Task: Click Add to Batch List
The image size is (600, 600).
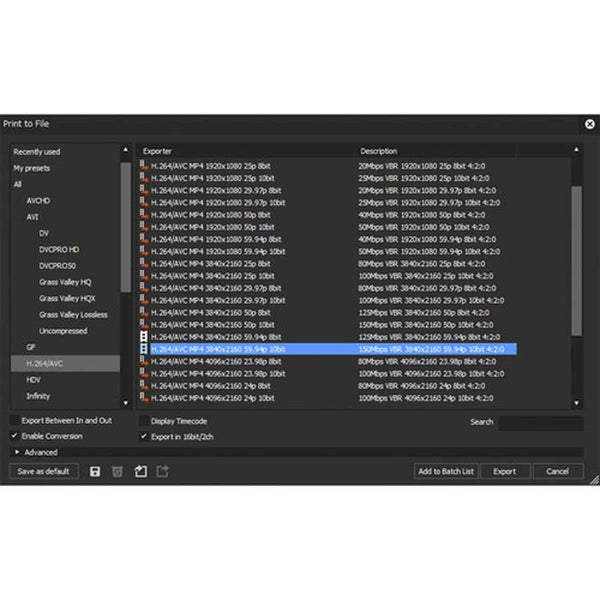Action: [x=446, y=471]
